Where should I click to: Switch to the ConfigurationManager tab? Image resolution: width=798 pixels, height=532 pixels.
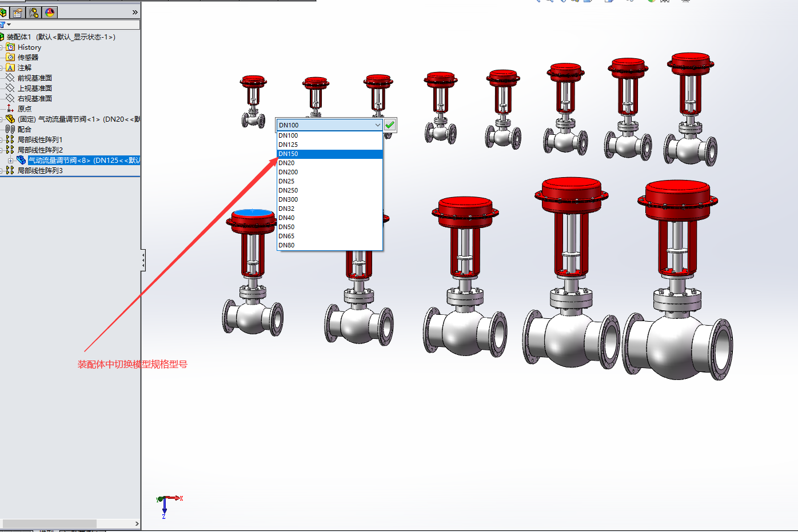tap(34, 12)
